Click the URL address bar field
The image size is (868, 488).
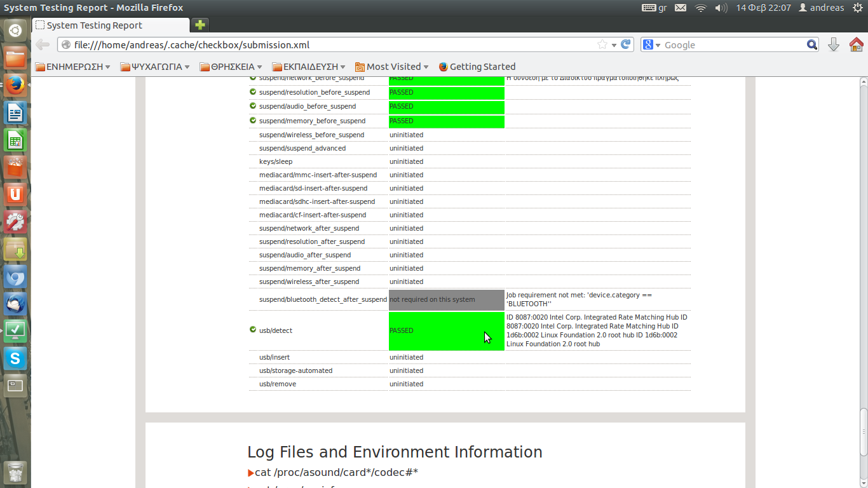tap(330, 45)
